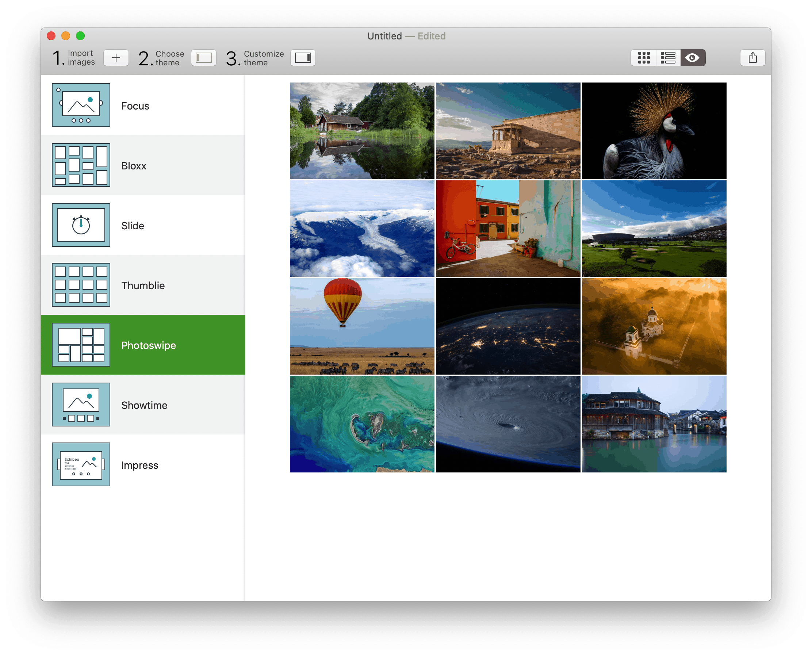Toggle the eye preview mode button
812x655 pixels.
pyautogui.click(x=692, y=58)
